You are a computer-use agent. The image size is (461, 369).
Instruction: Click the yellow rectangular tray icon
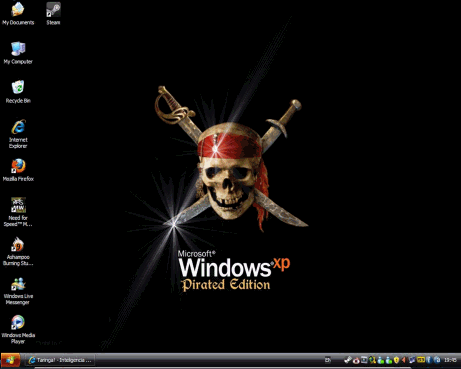pos(421,360)
